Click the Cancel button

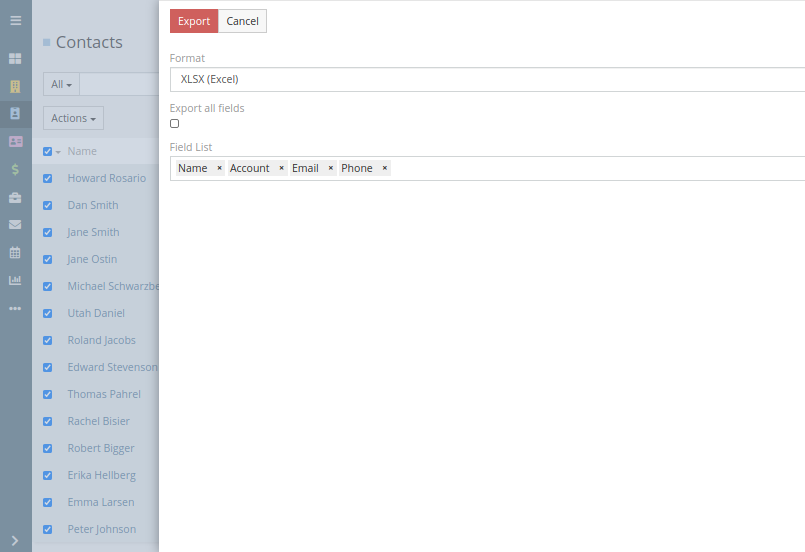coord(242,21)
